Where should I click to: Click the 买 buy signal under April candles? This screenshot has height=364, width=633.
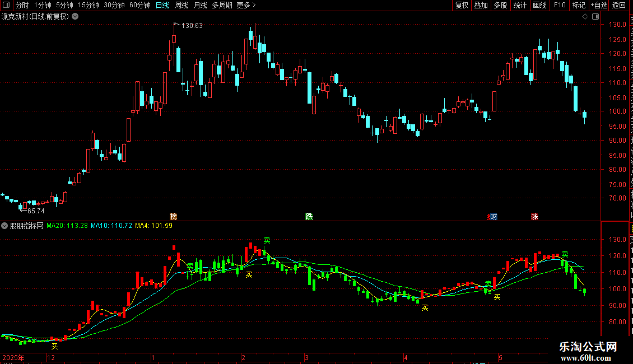(425, 308)
